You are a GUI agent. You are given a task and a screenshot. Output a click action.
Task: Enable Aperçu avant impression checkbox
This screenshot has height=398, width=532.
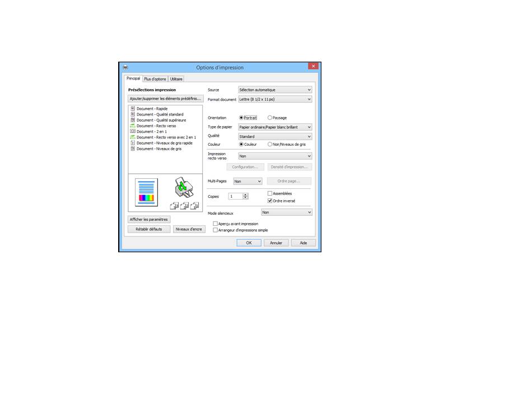pos(216,224)
